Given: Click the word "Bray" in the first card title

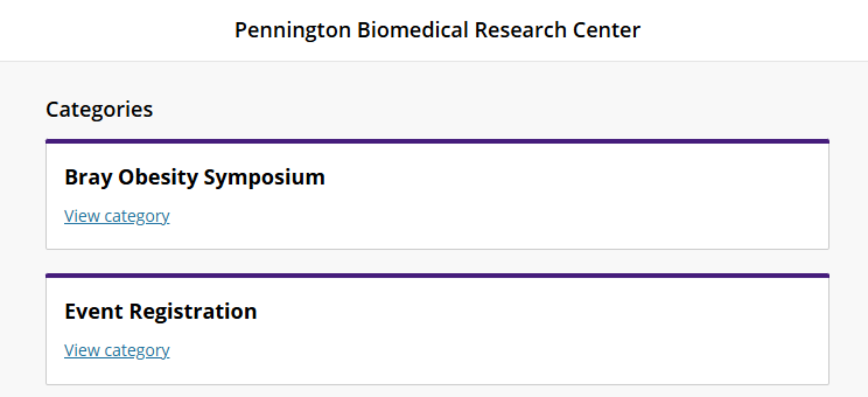Looking at the screenshot, I should pos(88,177).
